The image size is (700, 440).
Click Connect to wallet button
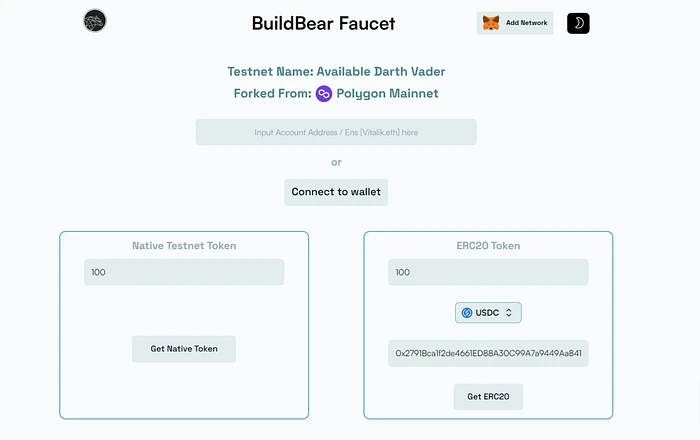coord(336,192)
